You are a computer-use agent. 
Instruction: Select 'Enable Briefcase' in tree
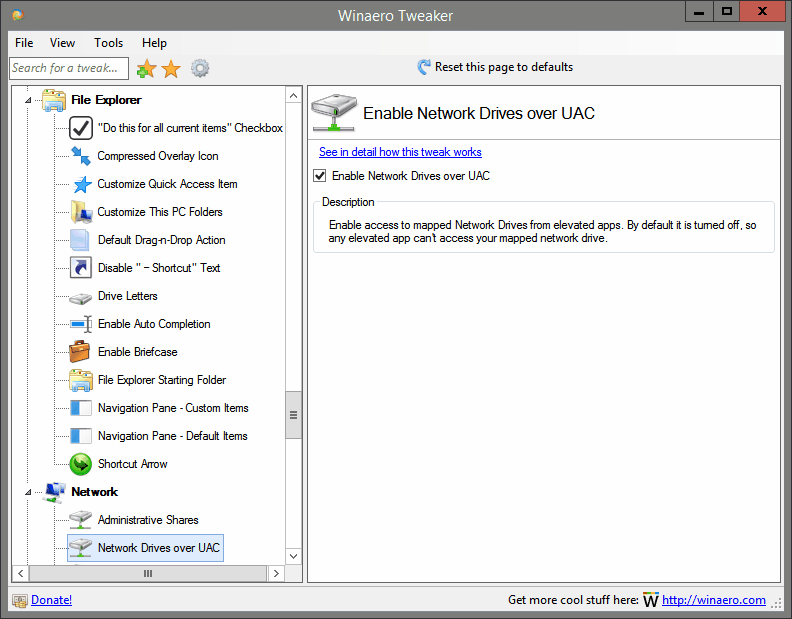pos(137,352)
